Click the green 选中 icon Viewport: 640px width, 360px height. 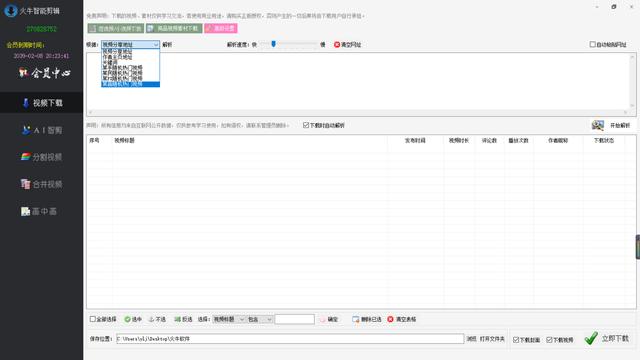tap(127, 319)
